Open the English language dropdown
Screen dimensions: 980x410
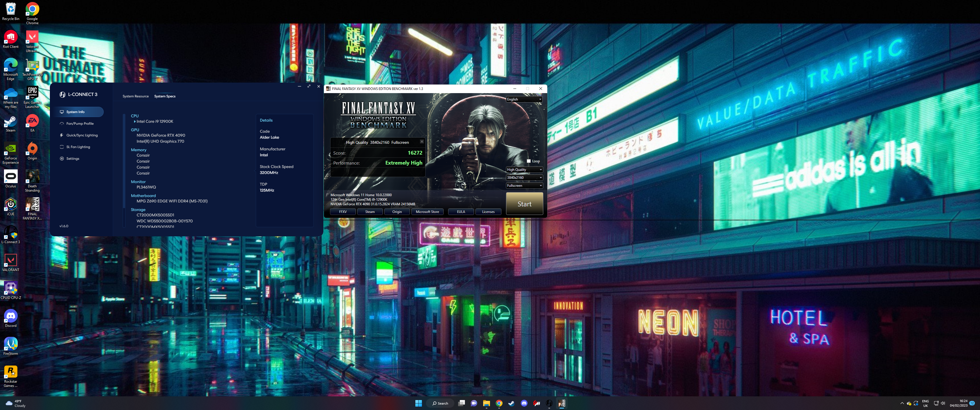pyautogui.click(x=524, y=99)
